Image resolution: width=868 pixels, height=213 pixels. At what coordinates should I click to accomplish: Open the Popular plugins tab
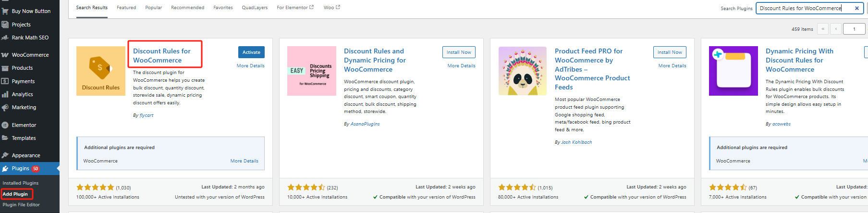coord(154,8)
